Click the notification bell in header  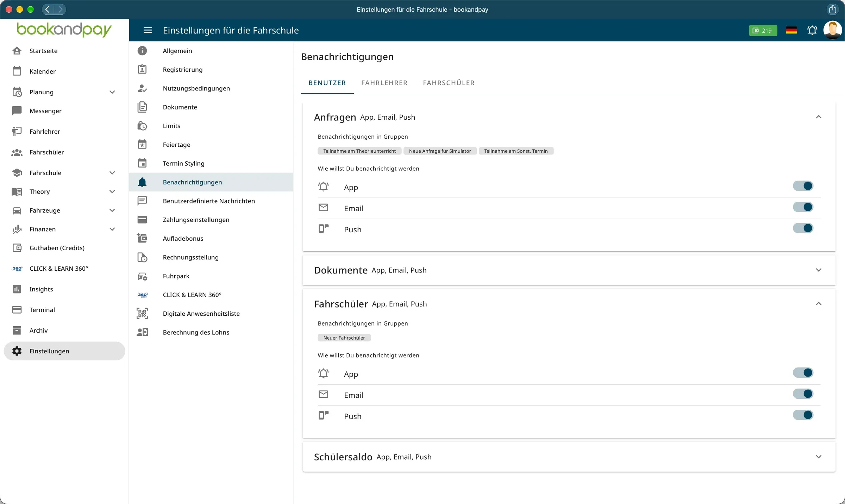click(x=812, y=30)
